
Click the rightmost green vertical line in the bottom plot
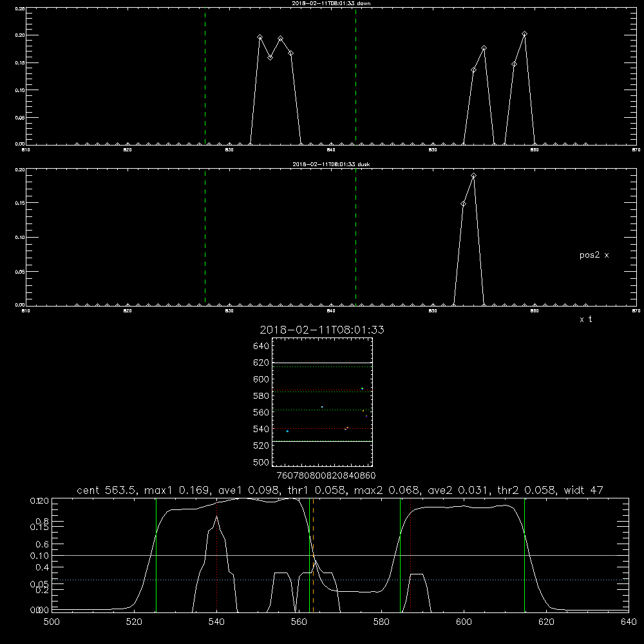click(524, 555)
